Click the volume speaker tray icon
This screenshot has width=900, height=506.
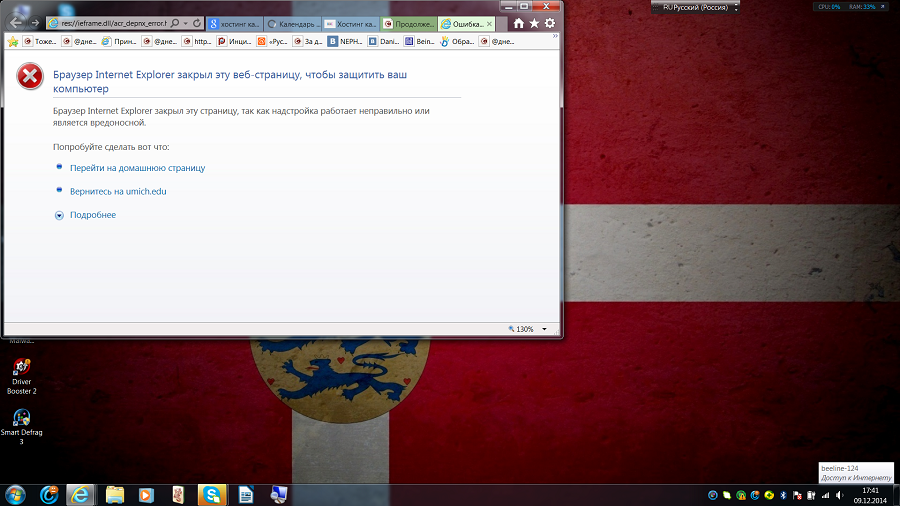(x=840, y=495)
